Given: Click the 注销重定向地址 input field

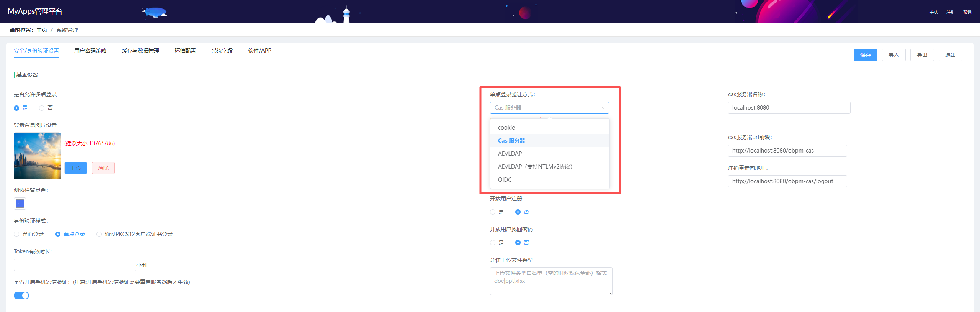Looking at the screenshot, I should click(787, 181).
